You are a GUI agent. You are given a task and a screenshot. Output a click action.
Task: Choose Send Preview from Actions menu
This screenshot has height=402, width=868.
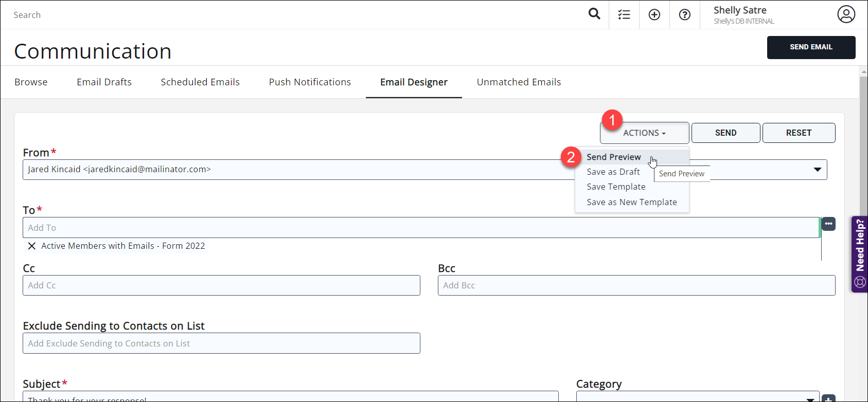(x=614, y=157)
